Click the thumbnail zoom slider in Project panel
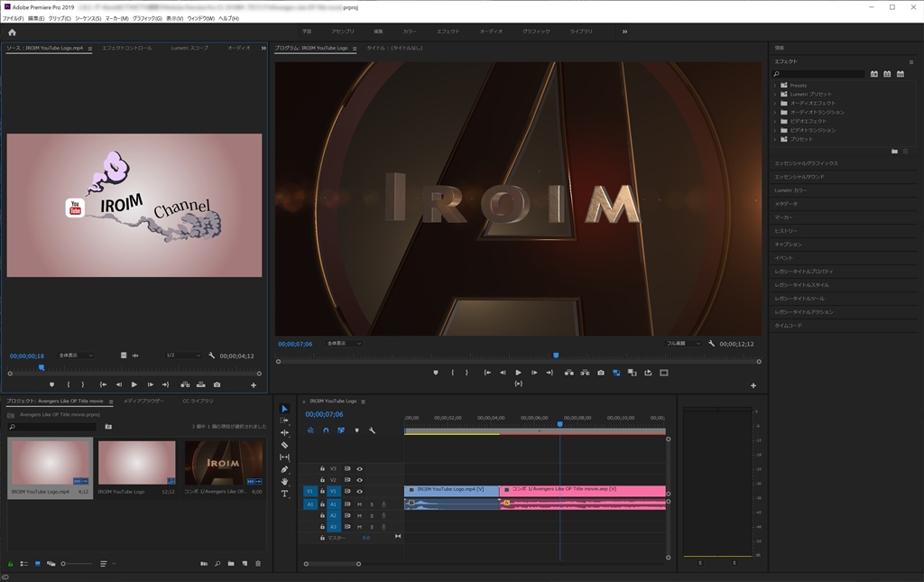The image size is (924, 582). [65, 564]
